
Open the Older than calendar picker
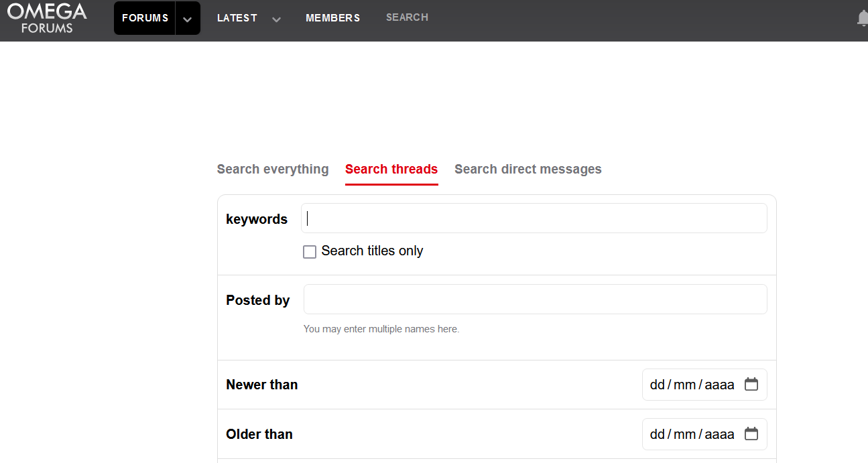[751, 434]
